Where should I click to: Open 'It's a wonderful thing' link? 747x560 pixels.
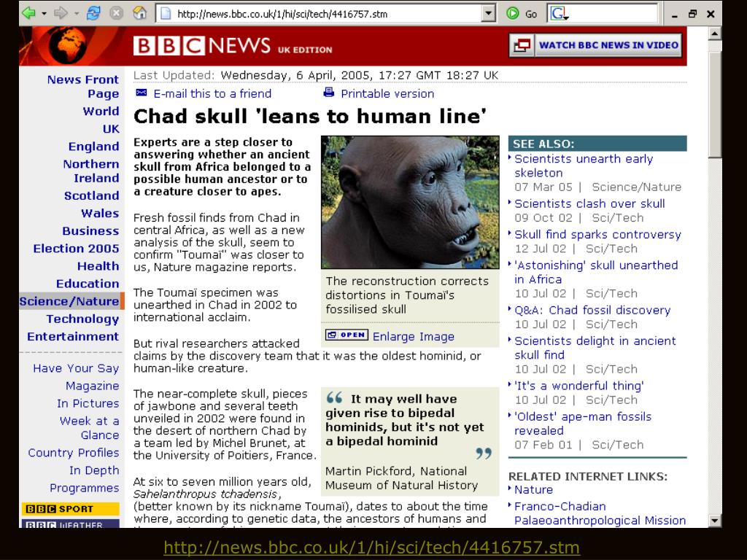pyautogui.click(x=579, y=386)
